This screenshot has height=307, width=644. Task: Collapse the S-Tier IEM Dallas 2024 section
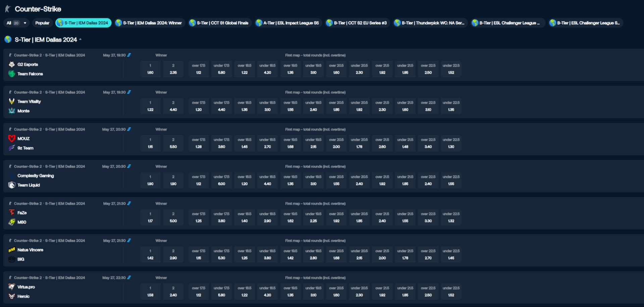point(80,40)
